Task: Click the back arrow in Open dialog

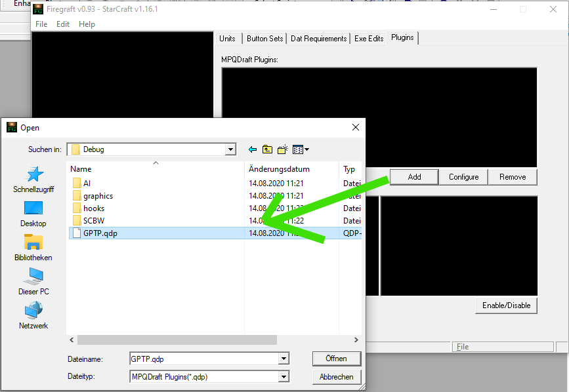Action: (253, 149)
